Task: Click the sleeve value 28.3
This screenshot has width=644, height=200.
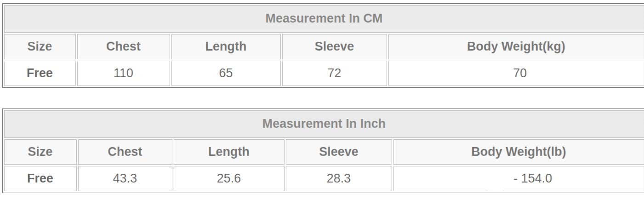Action: (x=338, y=178)
